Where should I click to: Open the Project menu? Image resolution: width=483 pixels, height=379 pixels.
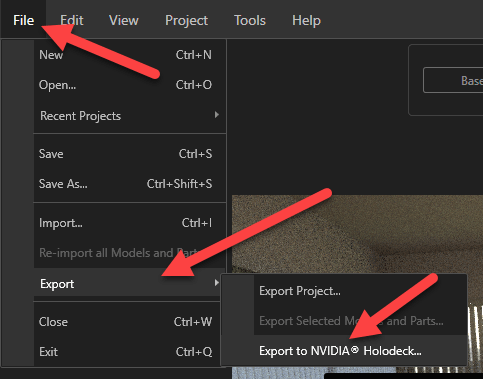tap(186, 20)
